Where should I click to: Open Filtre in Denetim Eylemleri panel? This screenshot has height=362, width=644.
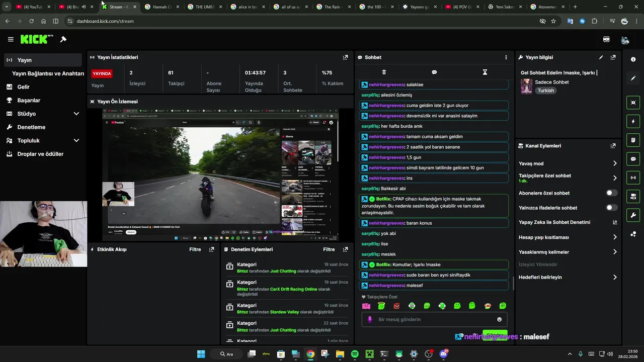pyautogui.click(x=329, y=249)
